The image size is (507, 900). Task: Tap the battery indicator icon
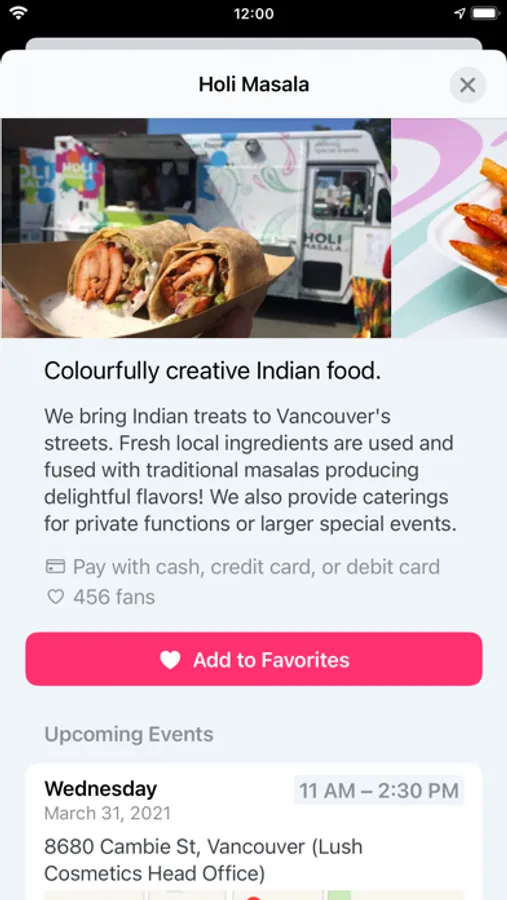tap(485, 13)
